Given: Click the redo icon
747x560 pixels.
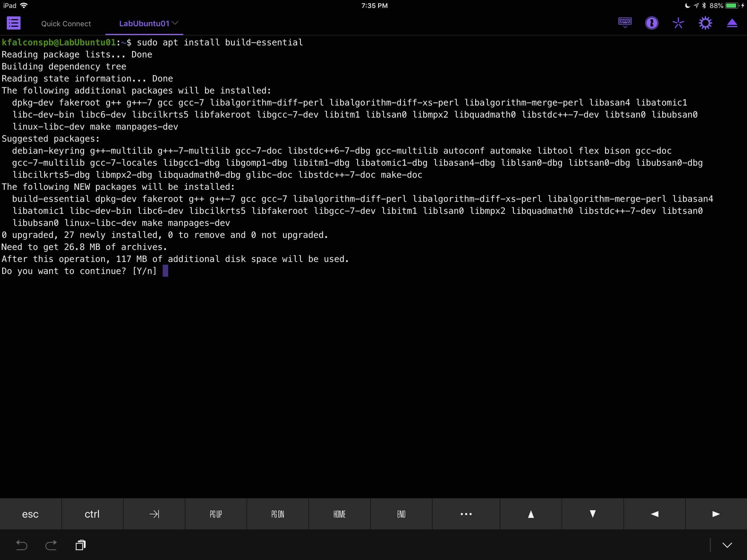Looking at the screenshot, I should click(x=51, y=545).
